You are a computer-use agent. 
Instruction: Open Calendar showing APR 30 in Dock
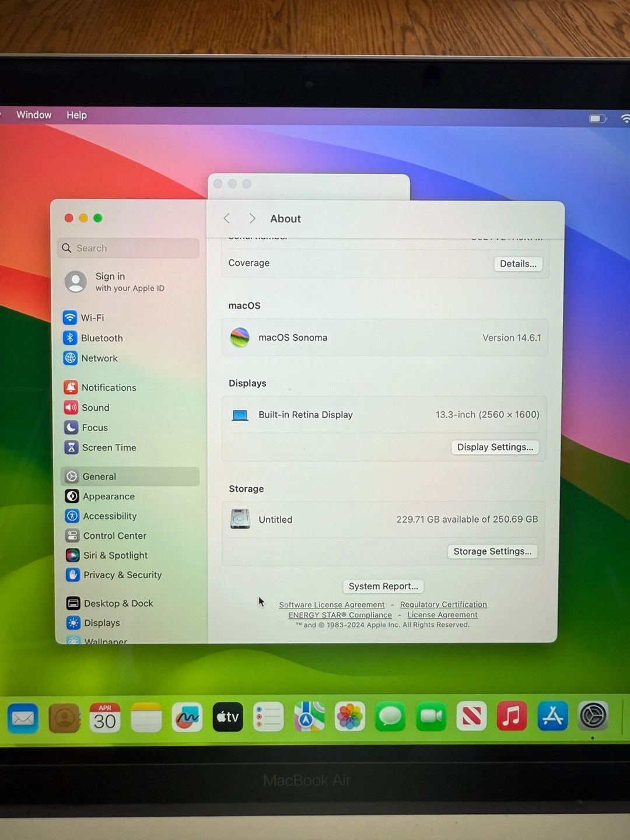point(105,717)
